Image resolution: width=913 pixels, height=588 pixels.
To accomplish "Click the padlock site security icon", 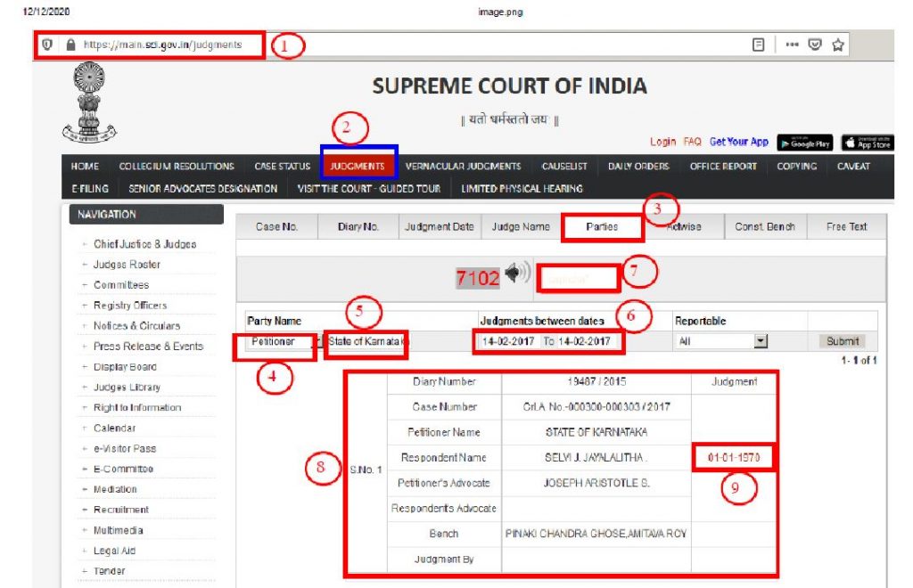I will tap(71, 45).
